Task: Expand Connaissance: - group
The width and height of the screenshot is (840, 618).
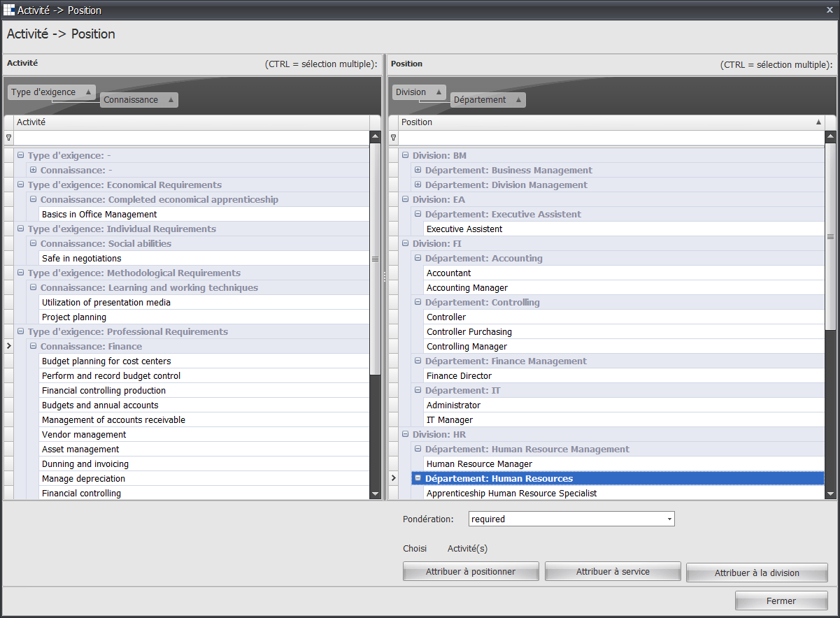Action: [x=34, y=171]
